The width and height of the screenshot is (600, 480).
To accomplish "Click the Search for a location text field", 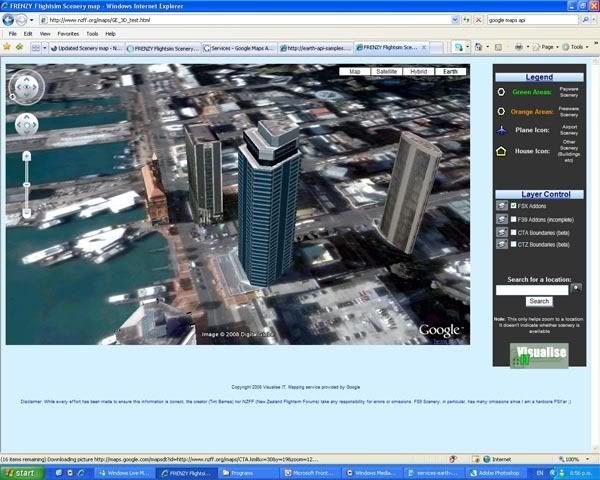I will (x=532, y=289).
